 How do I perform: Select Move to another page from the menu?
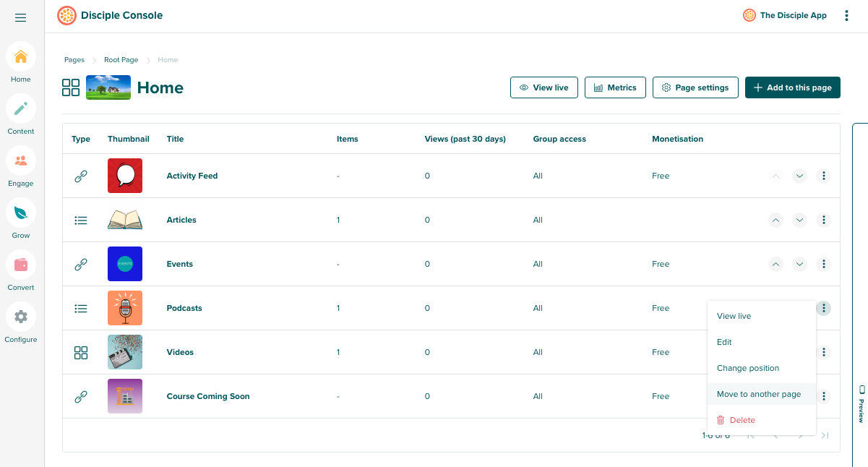[x=759, y=394]
